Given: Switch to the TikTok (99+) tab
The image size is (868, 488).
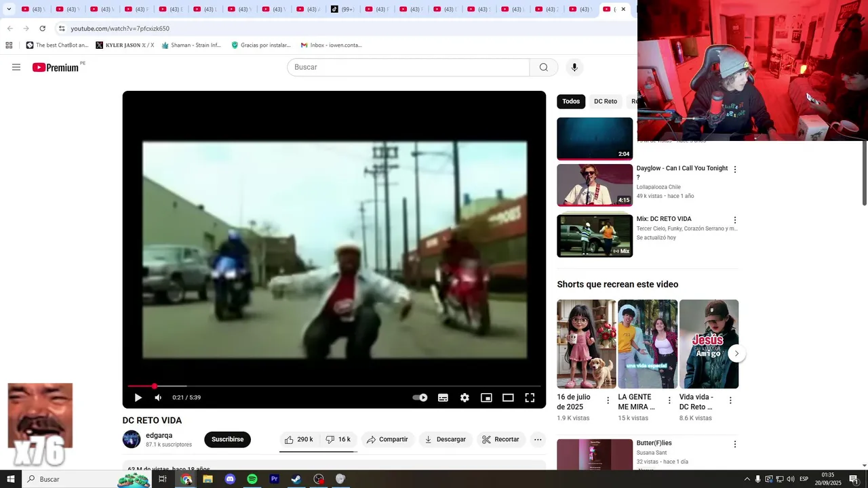Looking at the screenshot, I should [x=343, y=9].
